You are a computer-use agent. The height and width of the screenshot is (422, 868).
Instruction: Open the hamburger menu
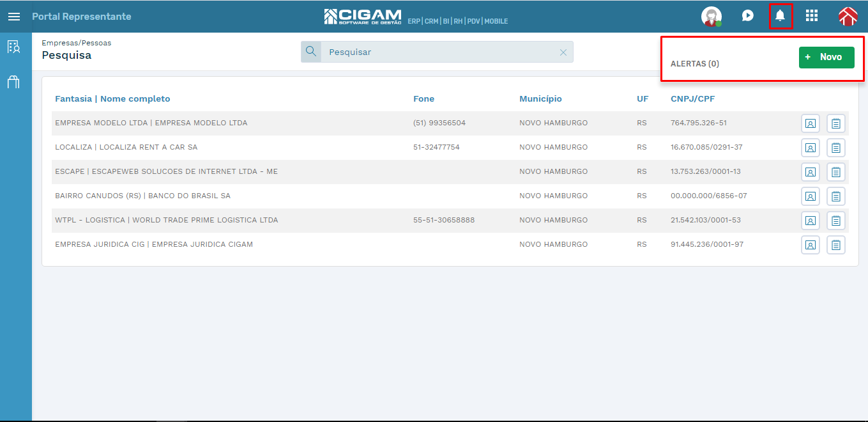point(13,17)
